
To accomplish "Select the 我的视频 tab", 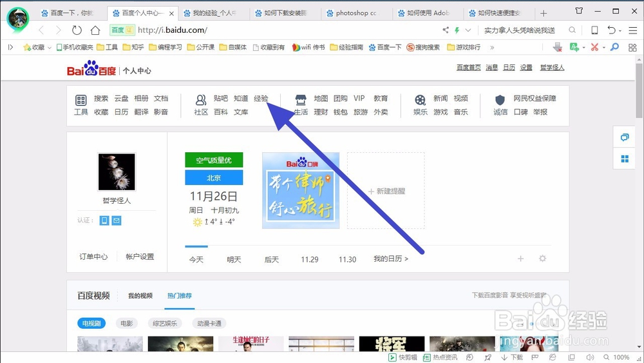I will pyautogui.click(x=140, y=295).
